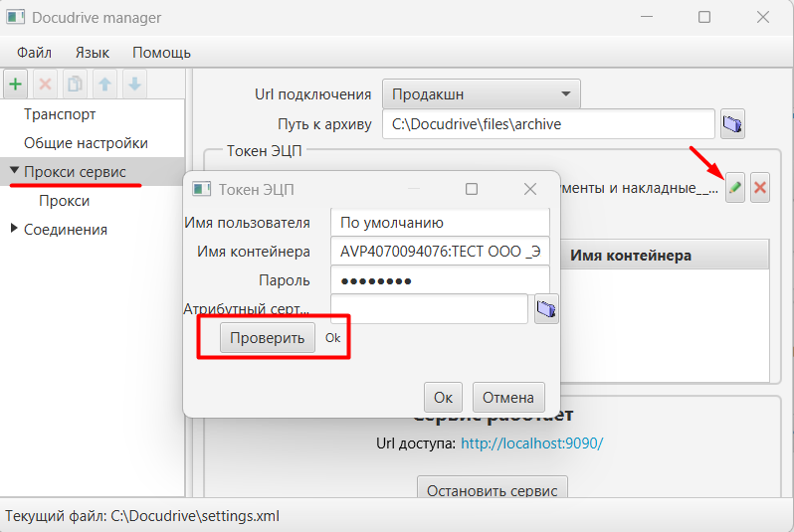Click the Токен ЭЦП dialog title icon
This screenshot has height=532, width=794.
tap(202, 189)
